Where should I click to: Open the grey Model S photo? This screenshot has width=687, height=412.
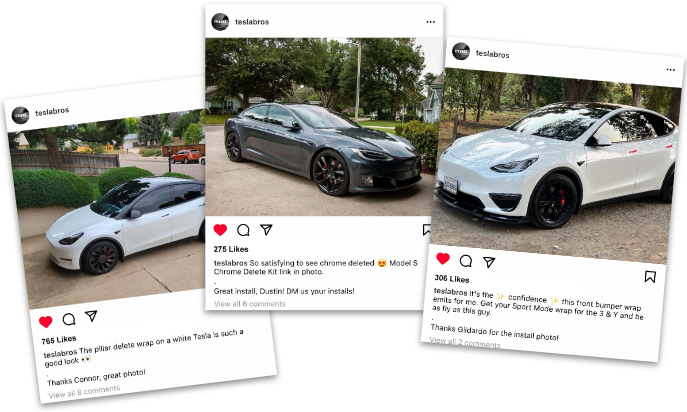324,127
